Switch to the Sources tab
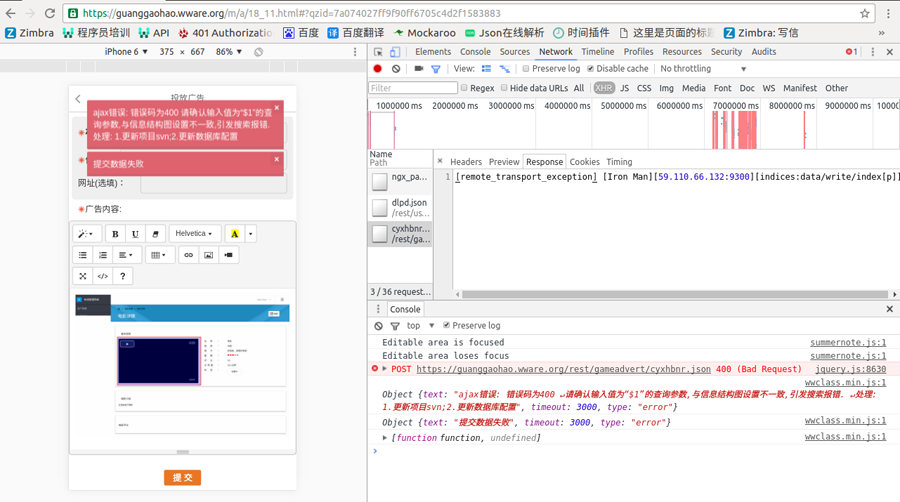This screenshot has width=900, height=502. 515,52
